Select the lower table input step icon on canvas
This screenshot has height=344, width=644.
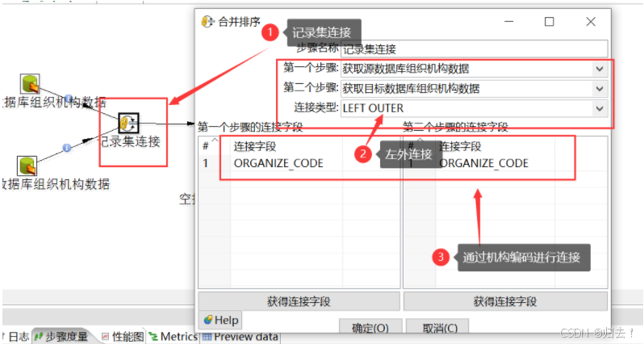pyautogui.click(x=27, y=166)
